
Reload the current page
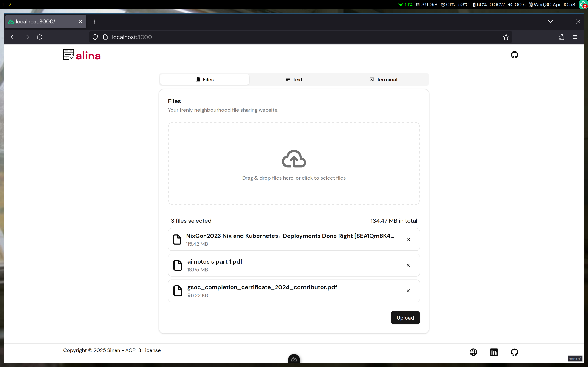click(40, 37)
